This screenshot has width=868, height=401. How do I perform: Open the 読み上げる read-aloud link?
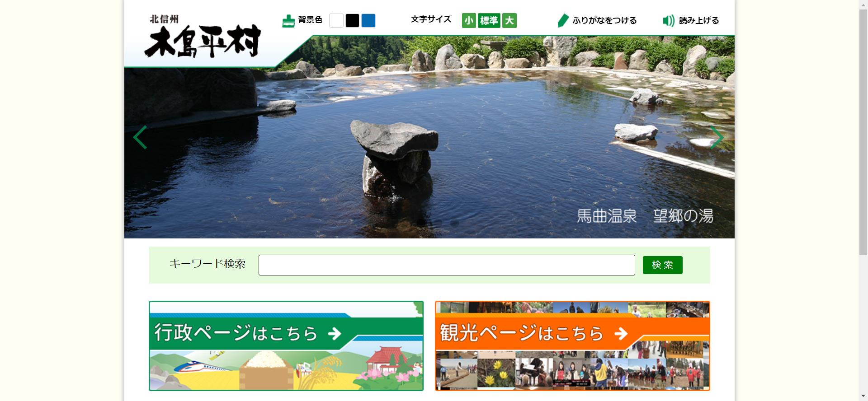click(x=699, y=20)
